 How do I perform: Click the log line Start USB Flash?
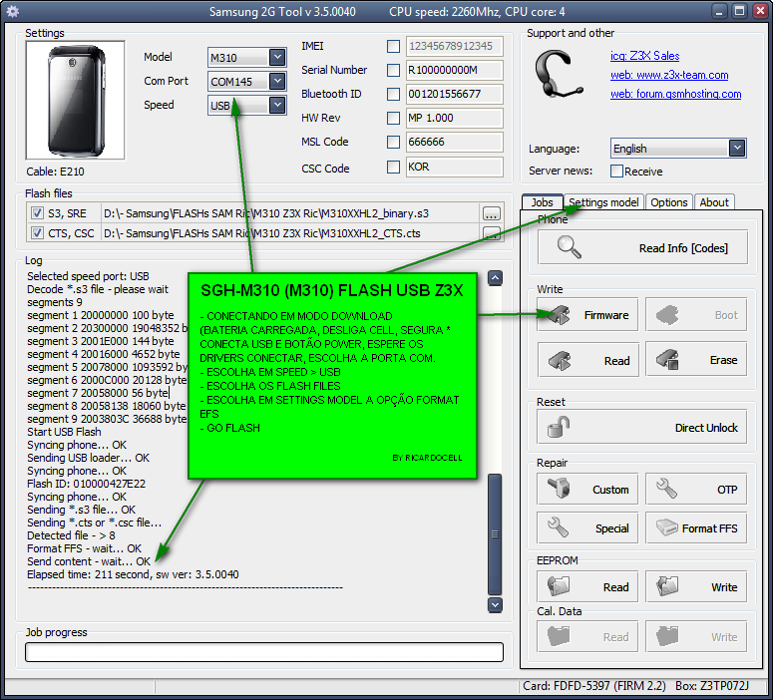[64, 432]
